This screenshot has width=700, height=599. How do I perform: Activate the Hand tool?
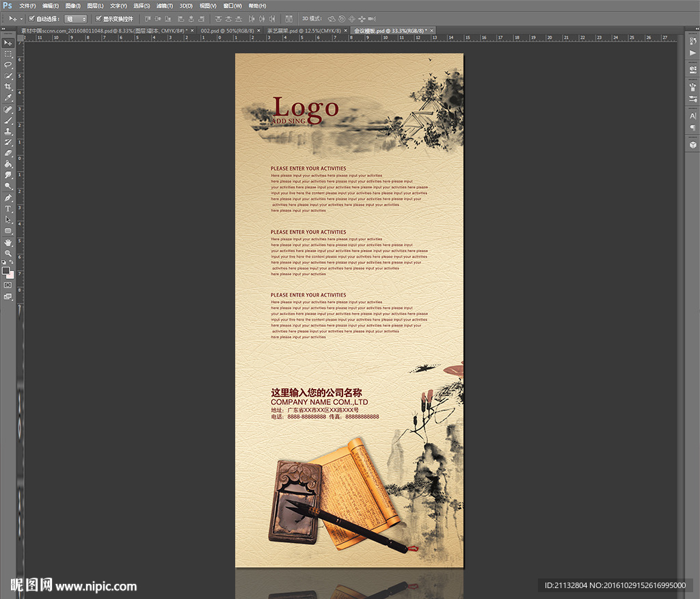(8, 242)
